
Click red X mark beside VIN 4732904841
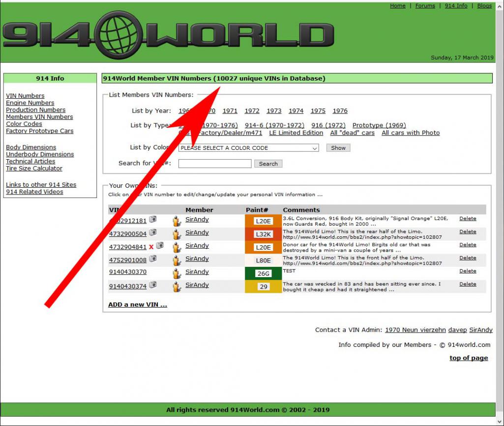point(151,247)
